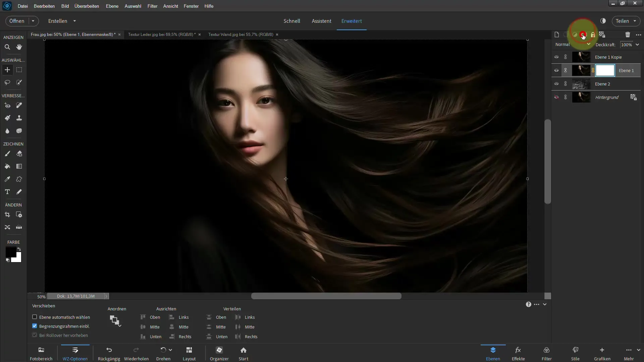This screenshot has width=644, height=362.
Task: Uncheck 'Begrenzungsrahmen einbl.' checkbox
Action: point(35,326)
